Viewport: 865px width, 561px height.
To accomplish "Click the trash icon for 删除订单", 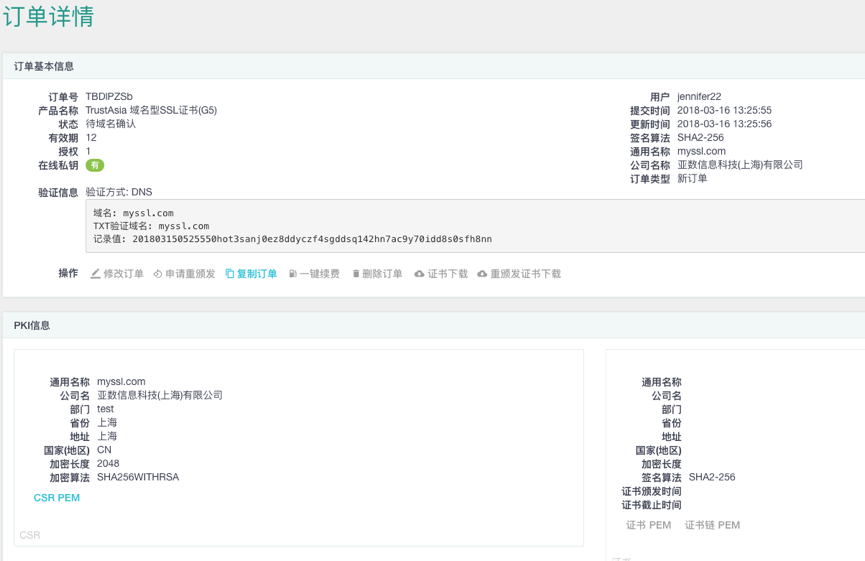I will point(355,274).
